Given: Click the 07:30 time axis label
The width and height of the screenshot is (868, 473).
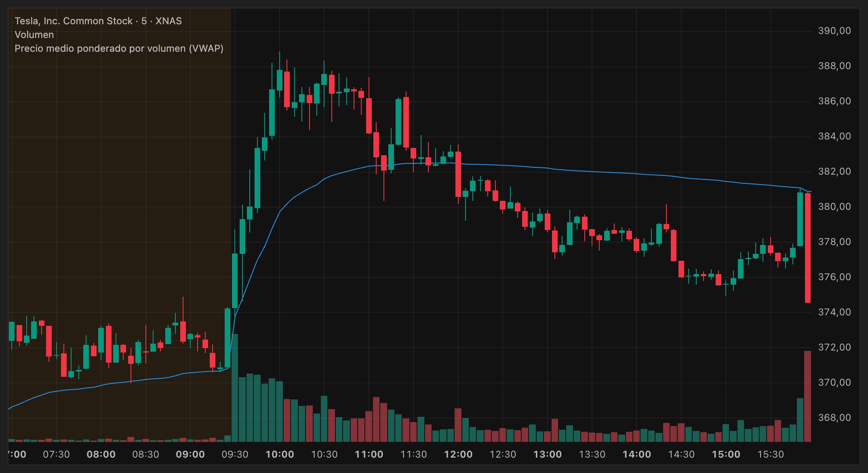Looking at the screenshot, I should (x=57, y=454).
